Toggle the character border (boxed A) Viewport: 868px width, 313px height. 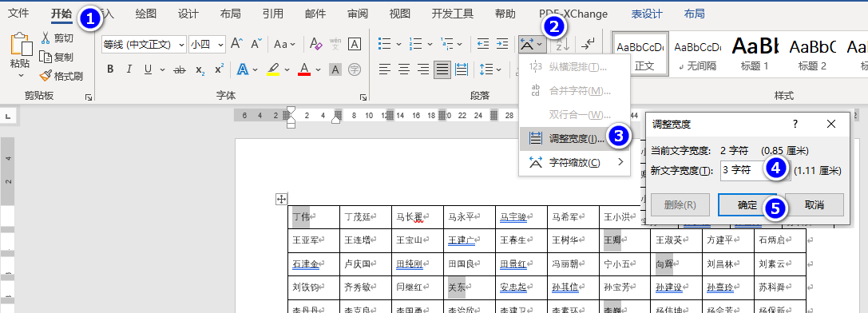tap(355, 44)
